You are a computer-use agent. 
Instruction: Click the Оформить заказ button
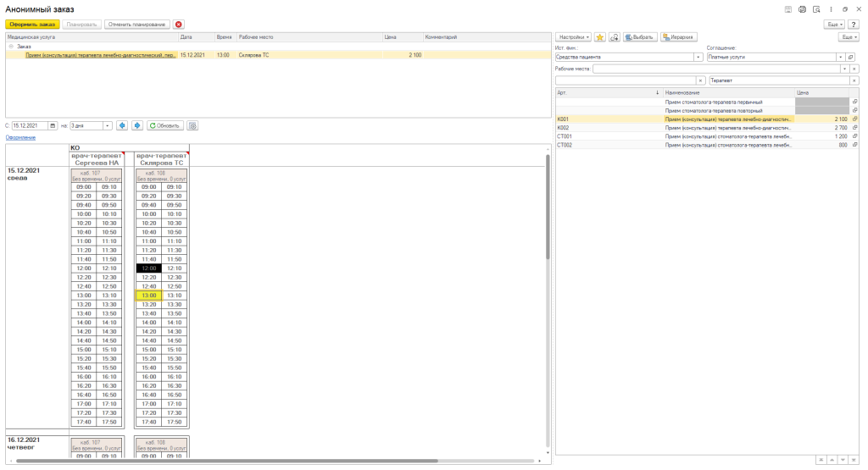pos(33,25)
